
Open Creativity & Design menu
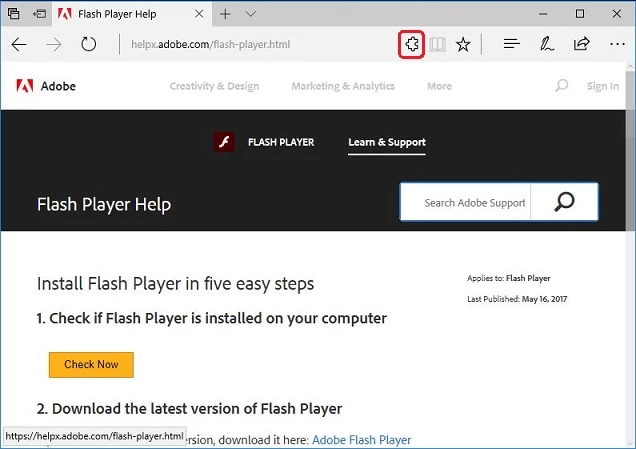click(214, 86)
